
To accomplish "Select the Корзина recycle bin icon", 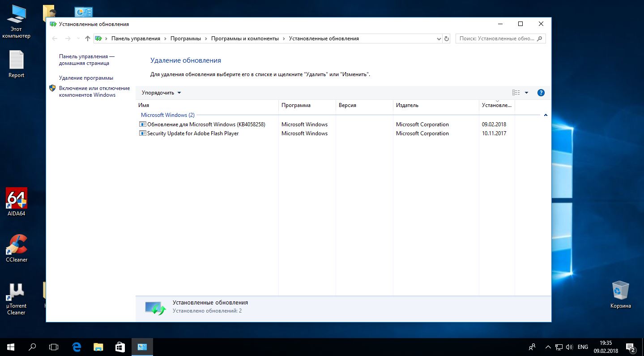I will click(621, 294).
